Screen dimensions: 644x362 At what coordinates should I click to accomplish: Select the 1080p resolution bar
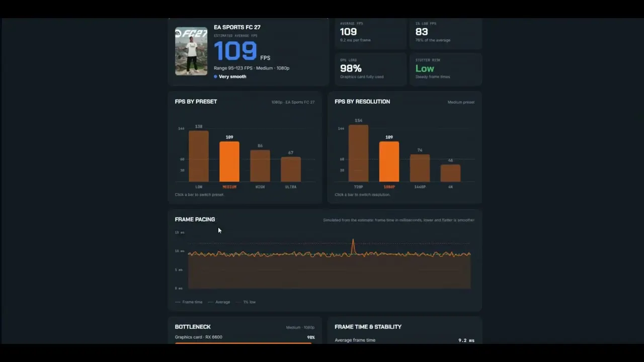point(389,161)
